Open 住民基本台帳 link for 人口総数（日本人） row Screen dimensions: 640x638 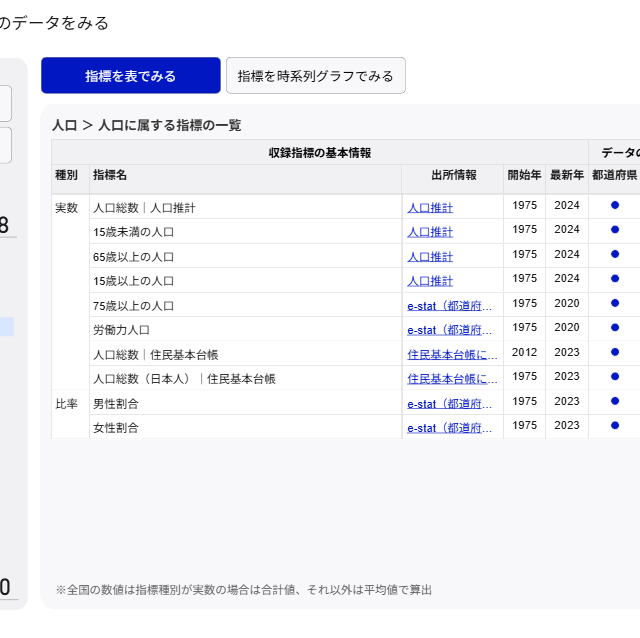452,379
